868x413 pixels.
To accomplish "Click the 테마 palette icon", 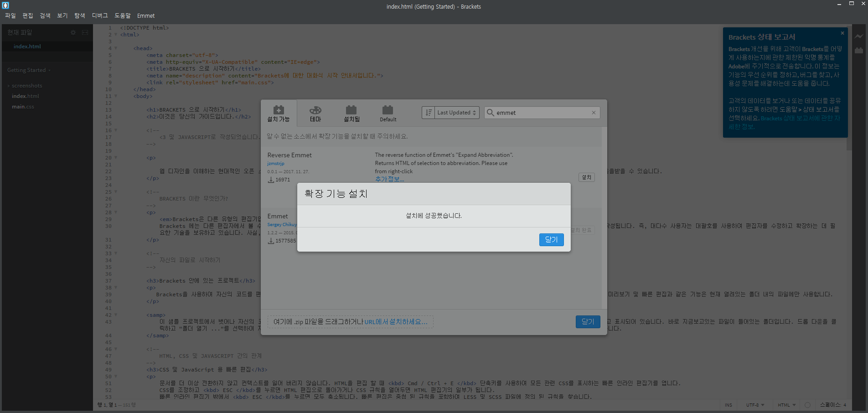I will [315, 110].
